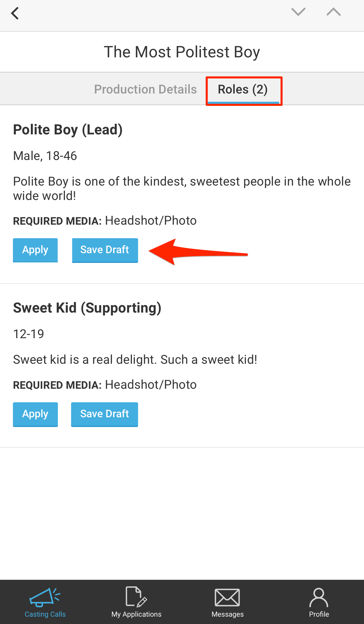Open Messages envelope icon

227,597
